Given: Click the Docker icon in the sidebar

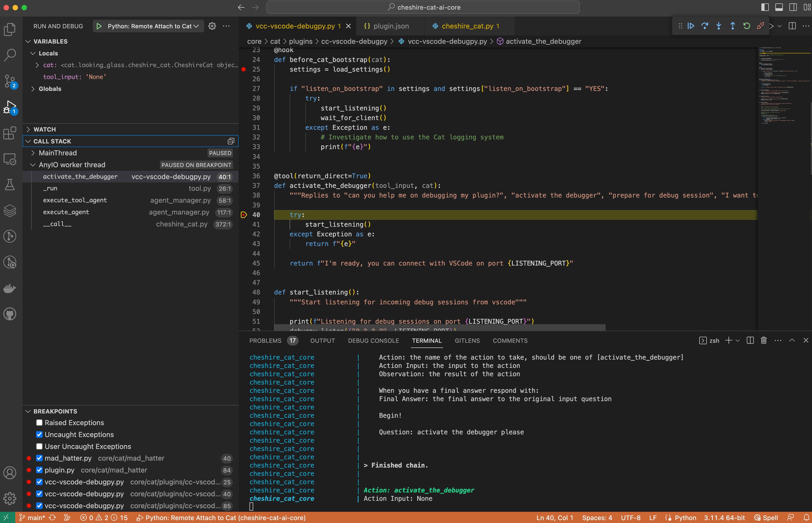Looking at the screenshot, I should (10, 288).
